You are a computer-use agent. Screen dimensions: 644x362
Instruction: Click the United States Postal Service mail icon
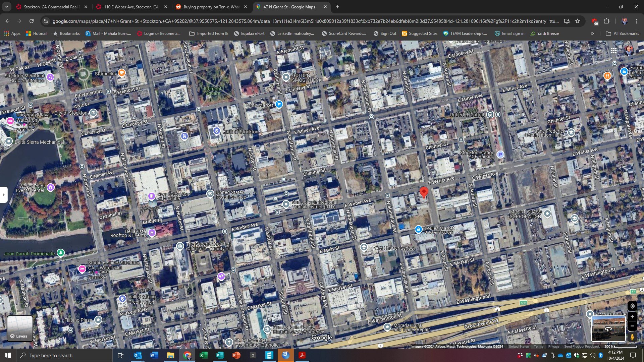pyautogui.click(x=210, y=194)
